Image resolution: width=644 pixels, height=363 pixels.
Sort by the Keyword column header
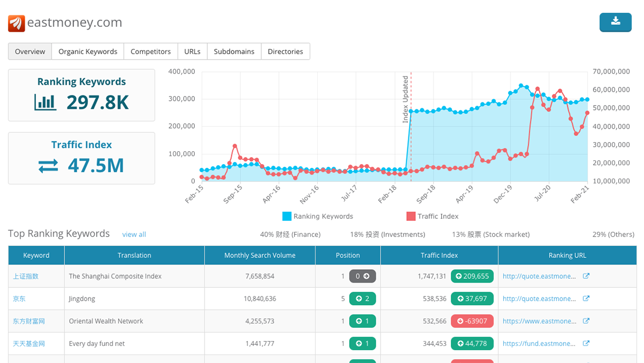(x=36, y=255)
